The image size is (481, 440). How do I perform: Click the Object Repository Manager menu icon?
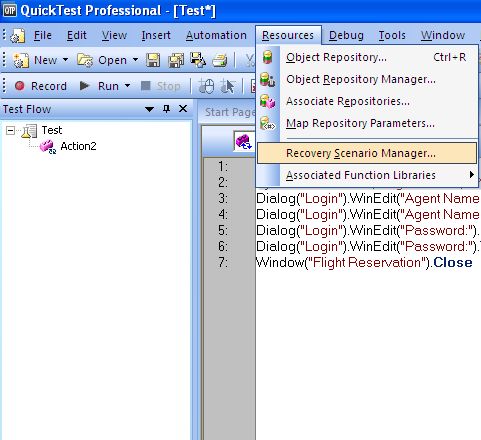coord(268,79)
